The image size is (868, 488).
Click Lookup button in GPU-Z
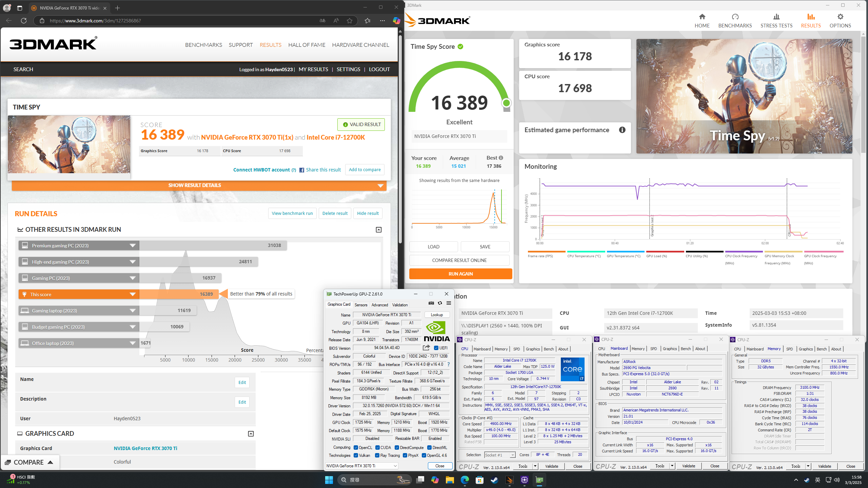point(437,315)
